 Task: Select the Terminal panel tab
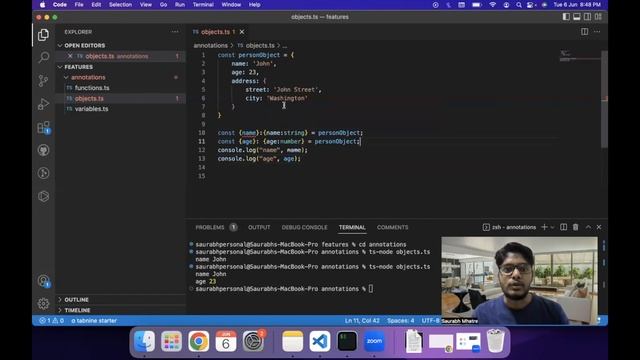[352, 227]
